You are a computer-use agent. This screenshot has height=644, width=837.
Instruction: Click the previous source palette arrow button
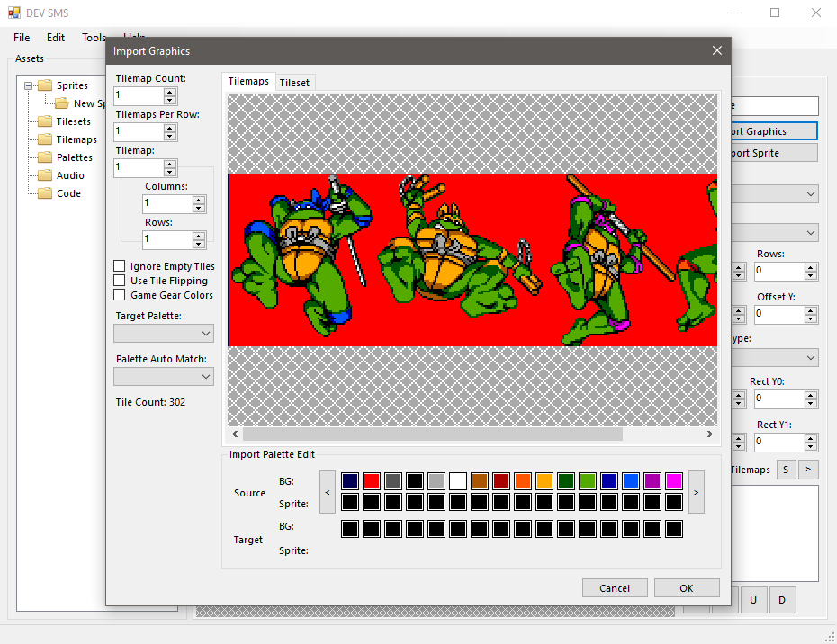[328, 492]
